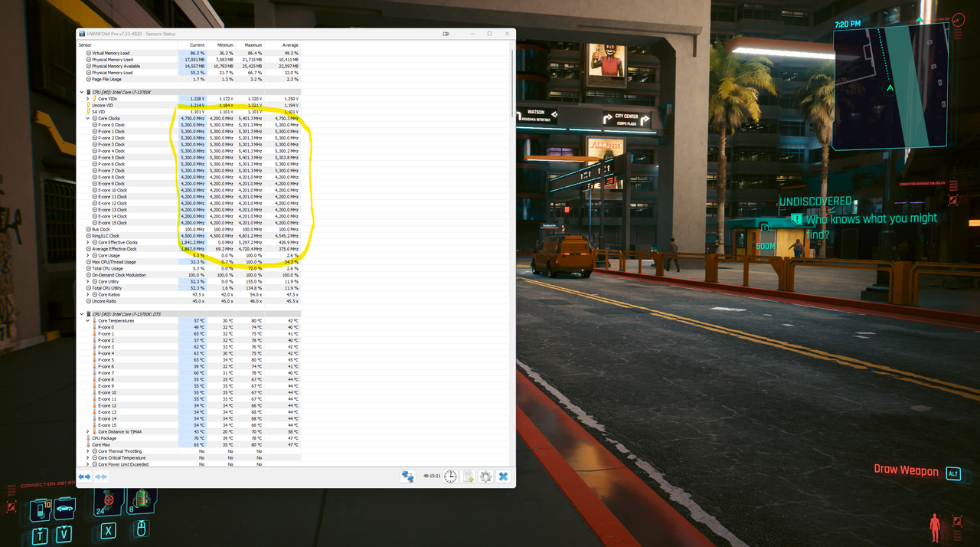The height and width of the screenshot is (547, 980).
Task: Click the compact-mode icon in HWiNFO title bar
Action: click(x=446, y=34)
